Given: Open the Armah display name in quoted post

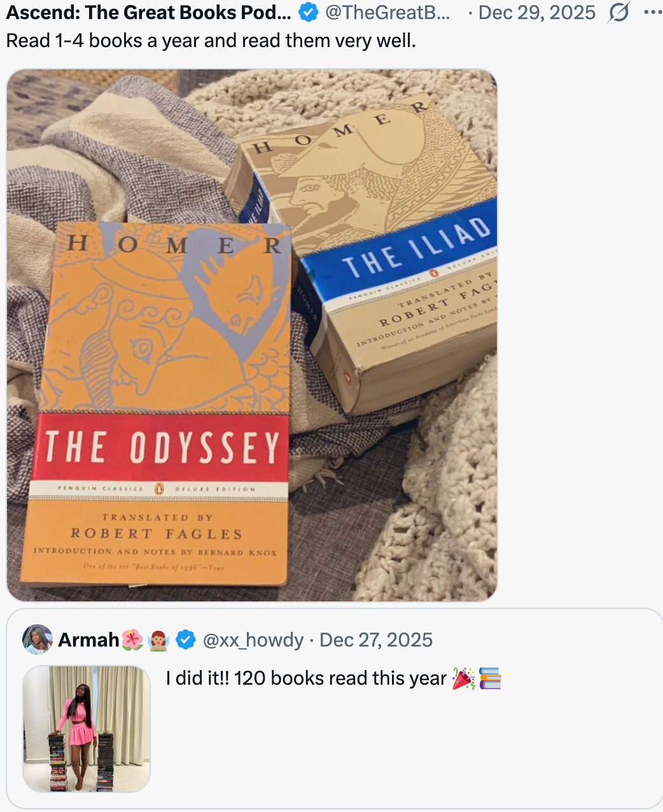Looking at the screenshot, I should click(88, 640).
